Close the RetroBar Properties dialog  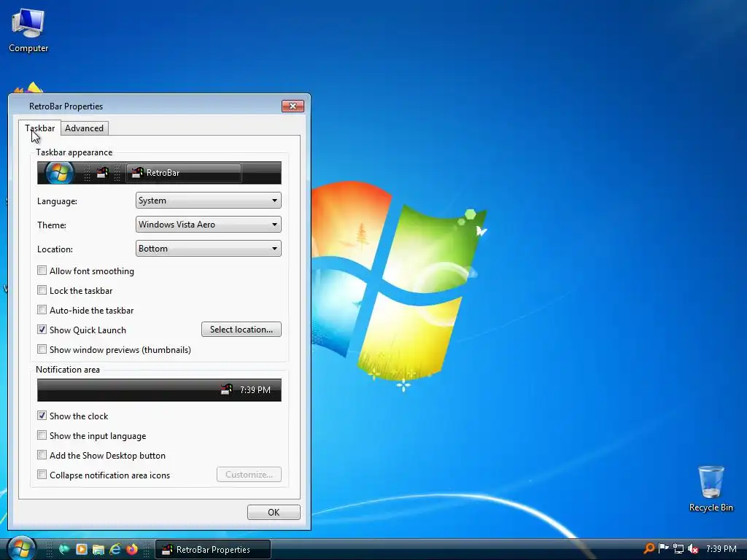coord(293,106)
